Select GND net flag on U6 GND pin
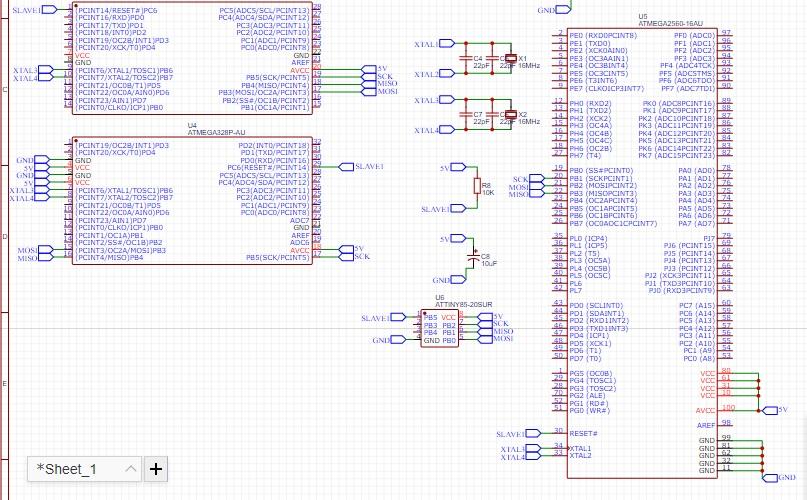The image size is (807, 500). [398, 340]
